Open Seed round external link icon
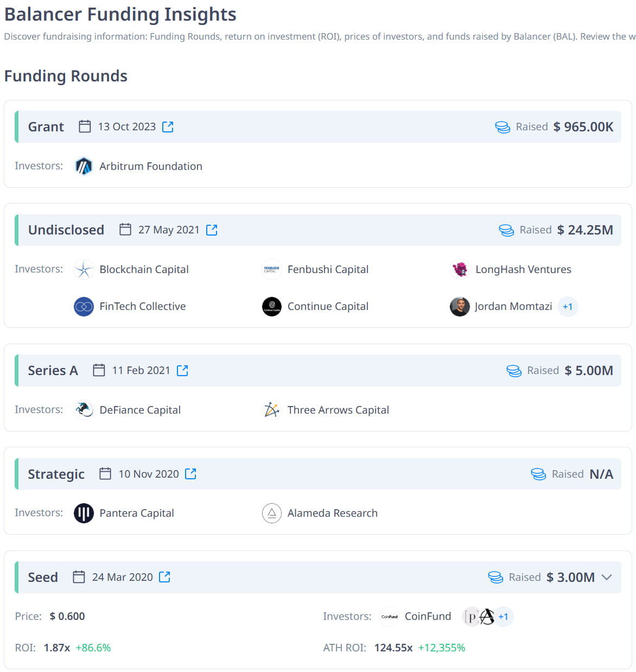Image resolution: width=636 pixels, height=672 pixels. 164,577
